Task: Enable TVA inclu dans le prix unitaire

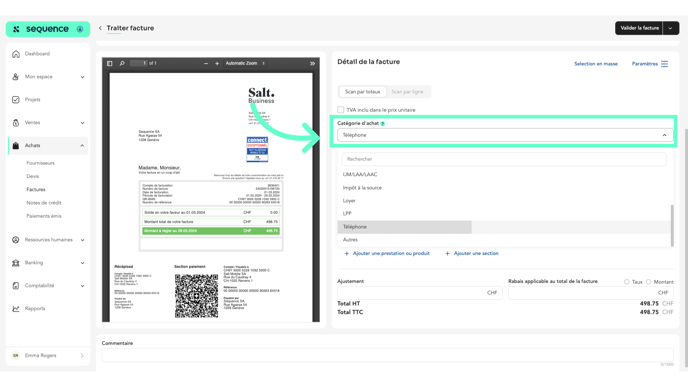Action: click(340, 110)
